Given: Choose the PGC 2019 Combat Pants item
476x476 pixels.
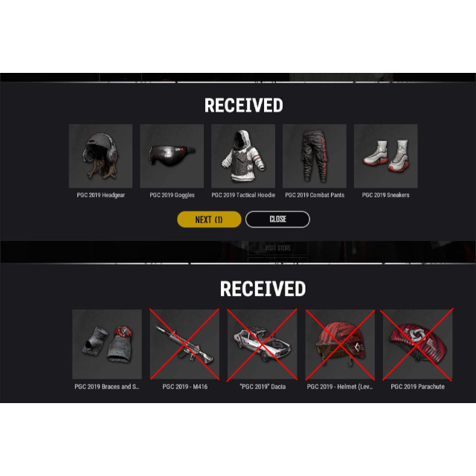Looking at the screenshot, I should [315, 156].
